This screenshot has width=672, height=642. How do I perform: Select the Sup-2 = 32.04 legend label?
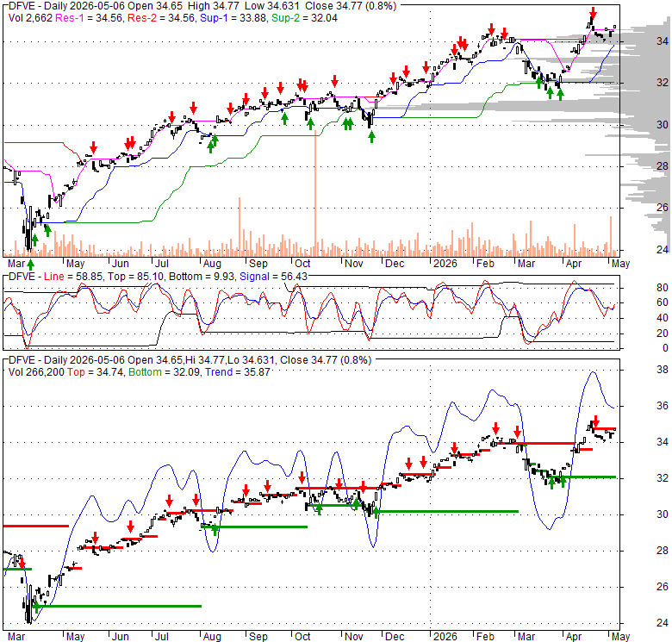(304, 18)
